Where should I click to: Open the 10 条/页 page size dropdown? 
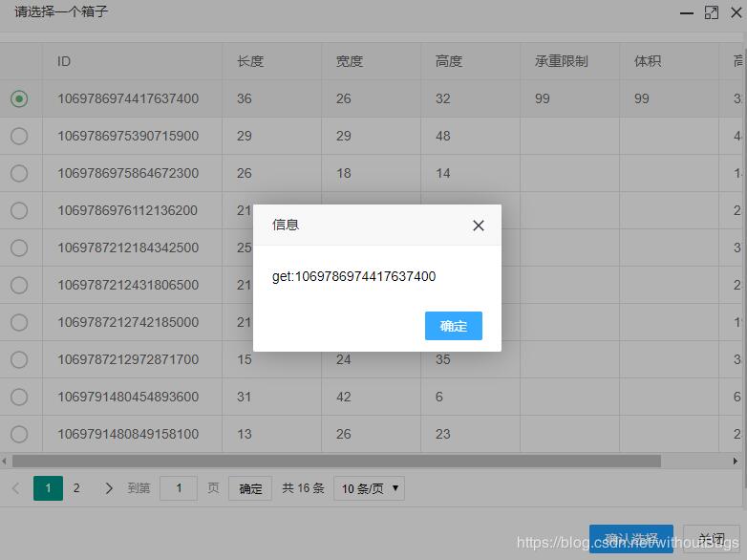pyautogui.click(x=370, y=488)
